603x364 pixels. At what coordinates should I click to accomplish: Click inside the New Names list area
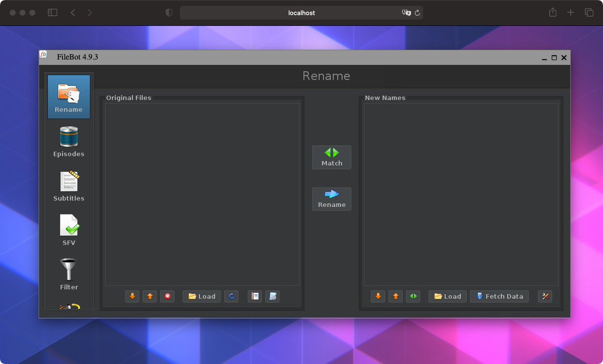tap(461, 194)
